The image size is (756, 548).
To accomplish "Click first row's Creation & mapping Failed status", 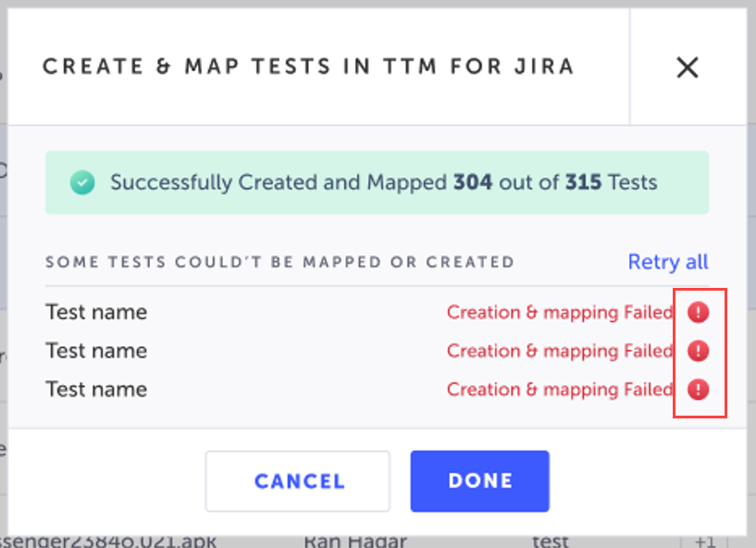I will pyautogui.click(x=559, y=313).
